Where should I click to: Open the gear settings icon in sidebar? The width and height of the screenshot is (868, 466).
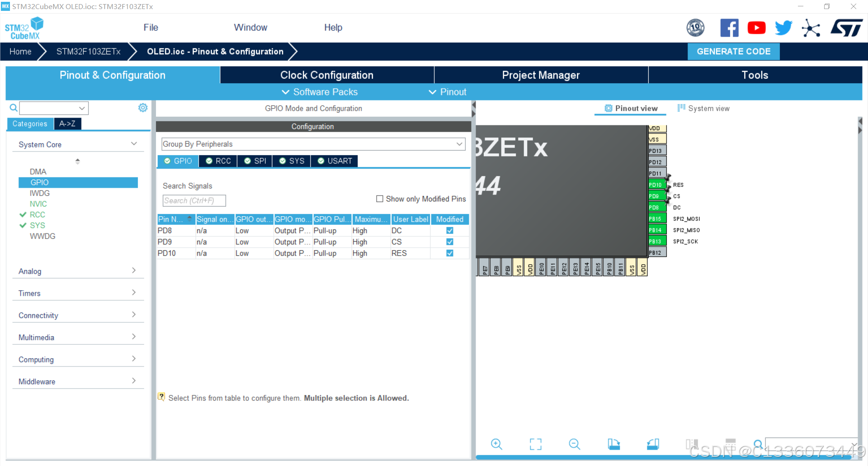pos(143,108)
